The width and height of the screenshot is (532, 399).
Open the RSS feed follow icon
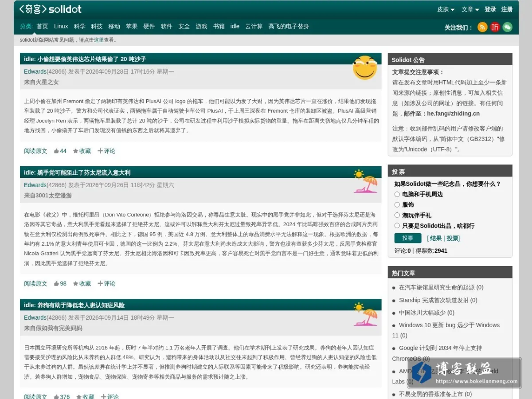[x=482, y=27]
